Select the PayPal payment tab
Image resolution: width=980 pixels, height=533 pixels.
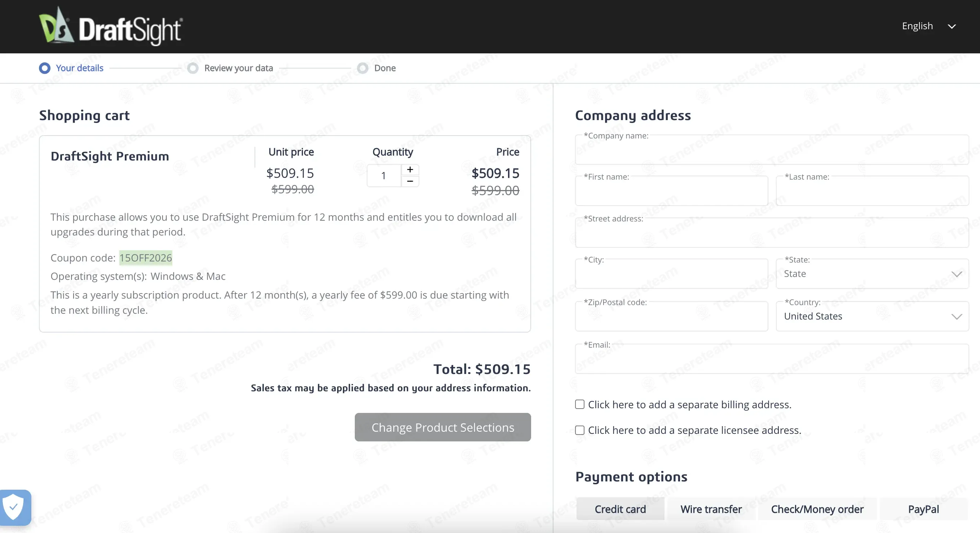[923, 509]
